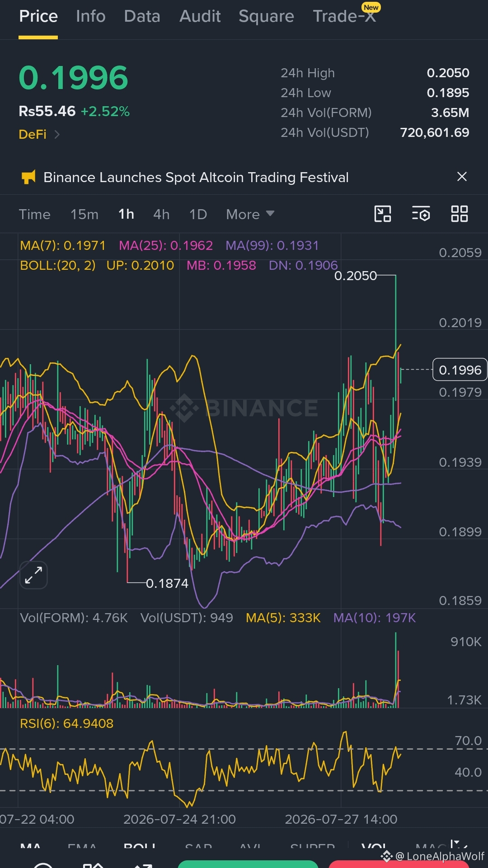Tap the chevron next to DeFi
This screenshot has width=488, height=868.
(x=57, y=134)
